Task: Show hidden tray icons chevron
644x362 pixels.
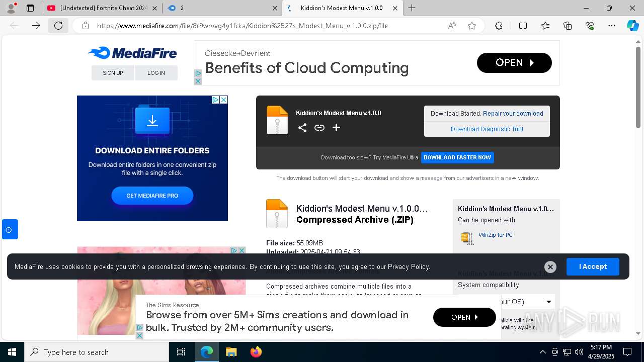Action: click(x=542, y=352)
